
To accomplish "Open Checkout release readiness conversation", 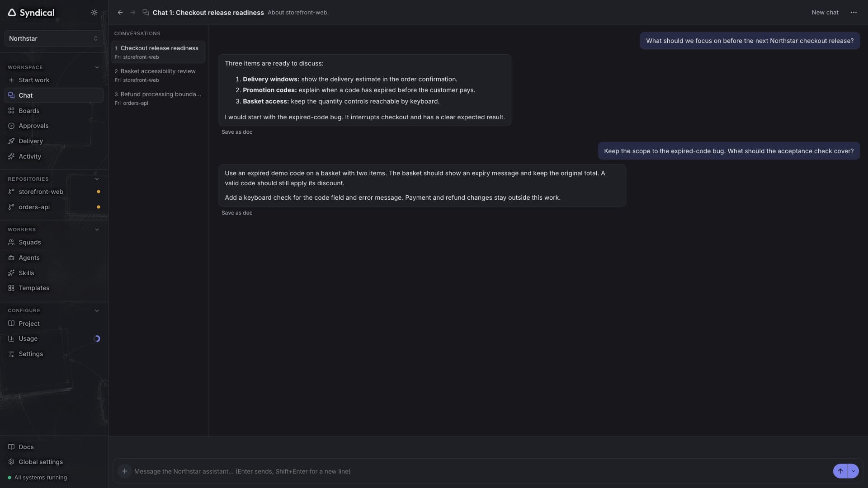I will (x=158, y=52).
